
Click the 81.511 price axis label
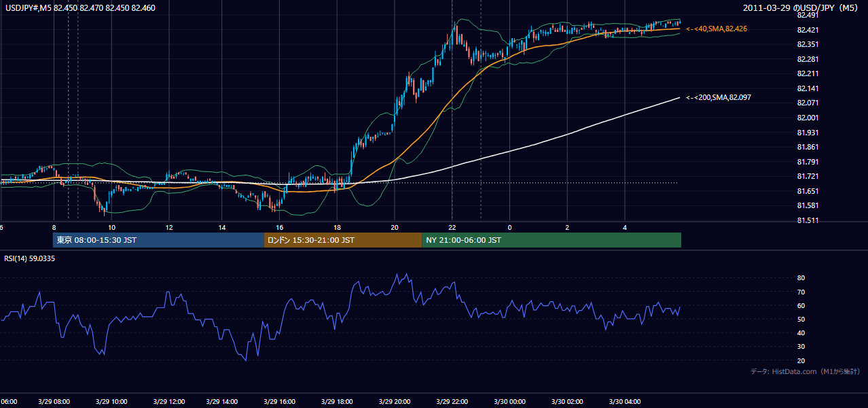pyautogui.click(x=806, y=220)
